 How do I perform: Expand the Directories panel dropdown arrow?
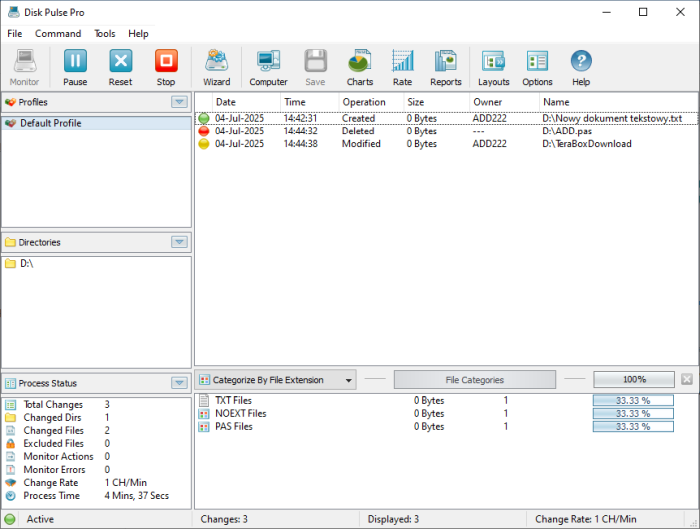tap(179, 242)
